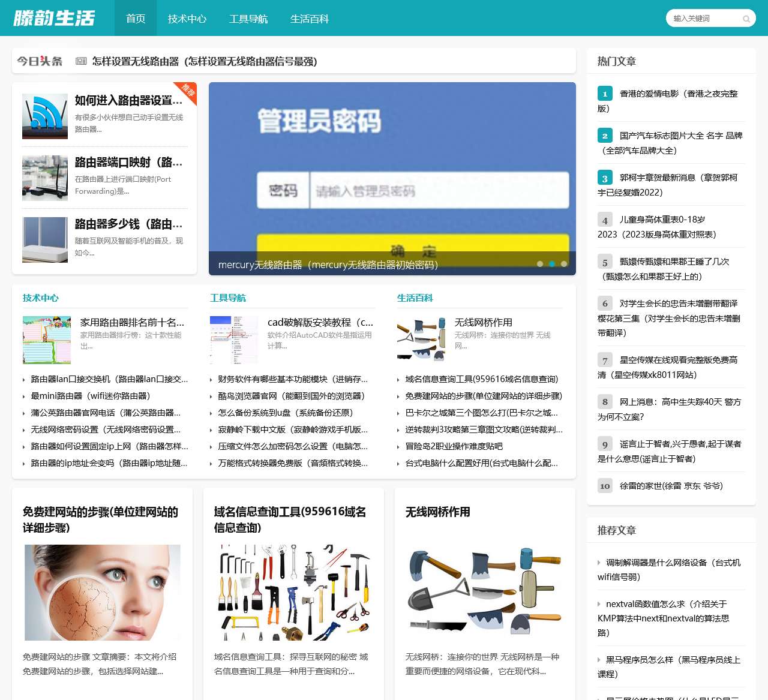The width and height of the screenshot is (768, 700).
Task: Click the 滕韵生活 site logo
Action: (x=54, y=18)
